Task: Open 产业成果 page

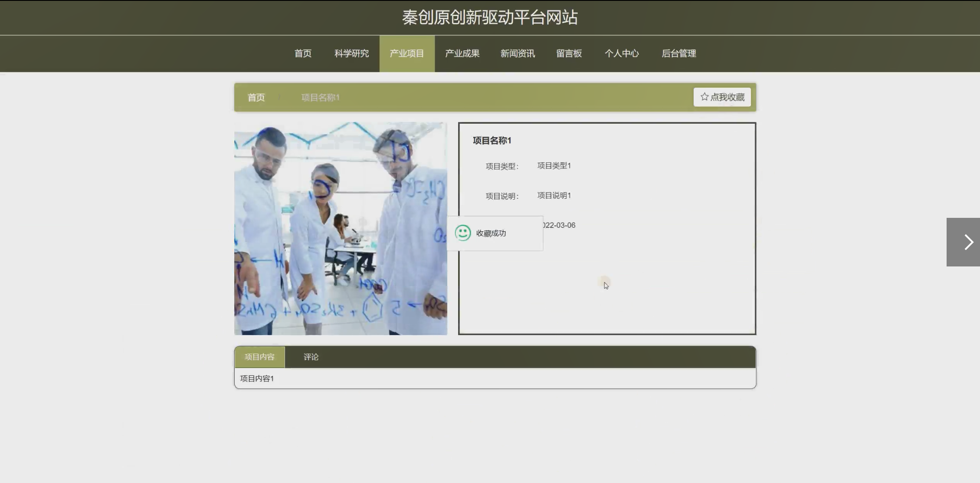Action: click(x=462, y=53)
